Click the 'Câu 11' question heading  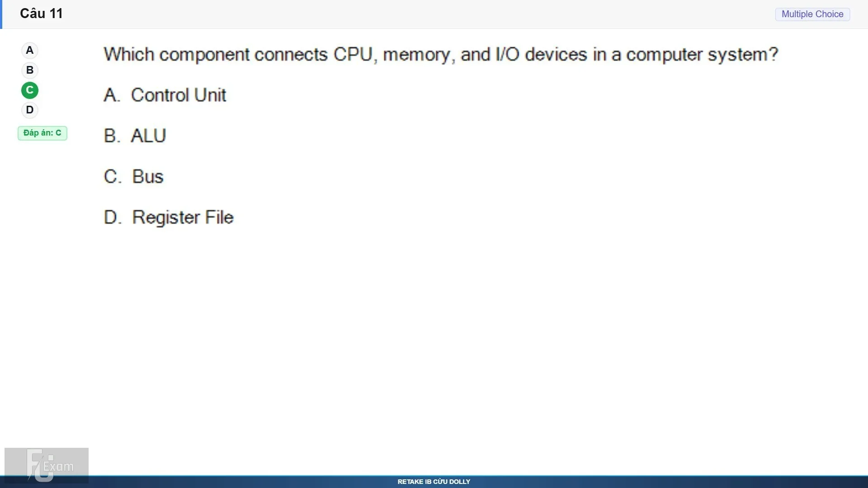coord(41,14)
